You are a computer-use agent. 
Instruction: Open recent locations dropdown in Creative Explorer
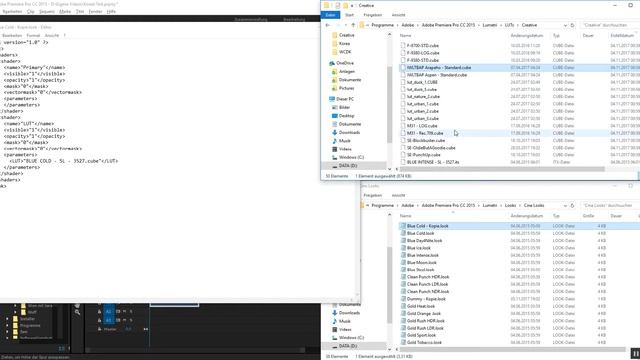(346, 25)
